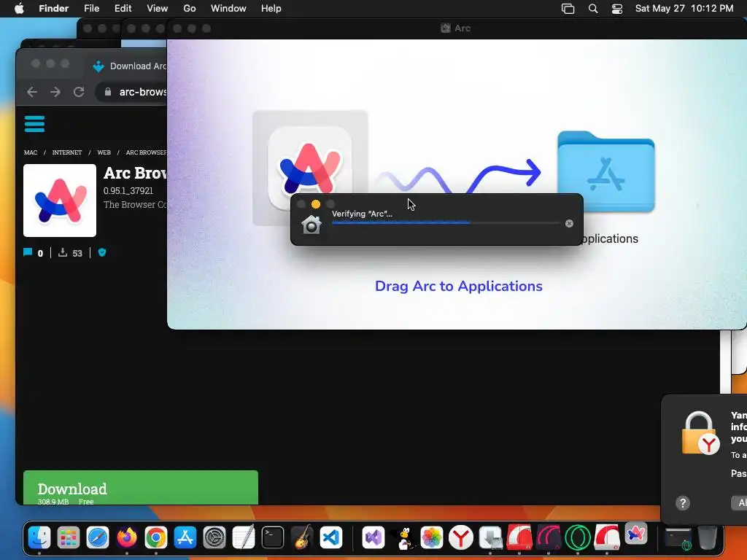The height and width of the screenshot is (560, 747).
Task: Launch Safari from the Dock
Action: tap(98, 537)
